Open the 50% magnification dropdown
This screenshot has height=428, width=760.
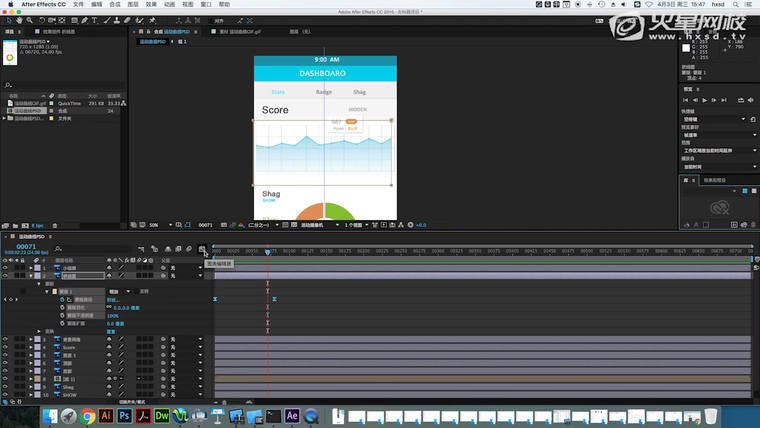point(156,225)
